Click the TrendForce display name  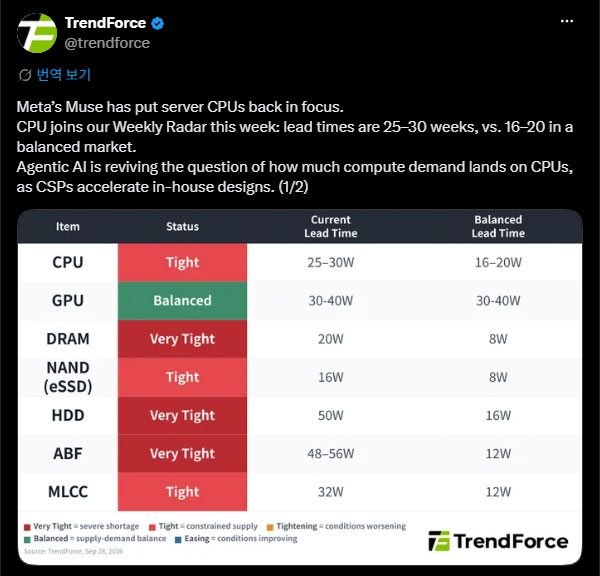(105, 23)
